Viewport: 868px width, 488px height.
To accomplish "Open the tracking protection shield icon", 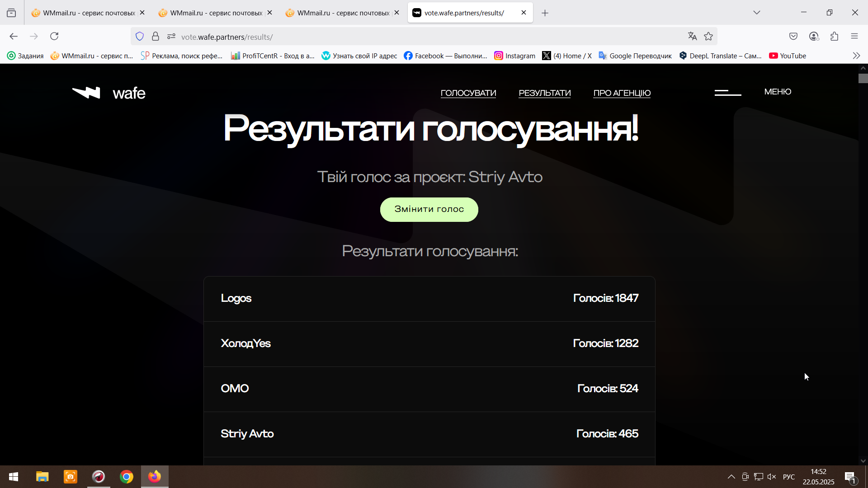I will coord(140,37).
